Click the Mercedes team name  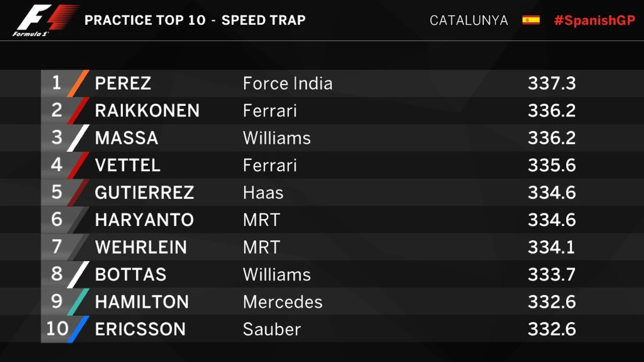tap(283, 302)
